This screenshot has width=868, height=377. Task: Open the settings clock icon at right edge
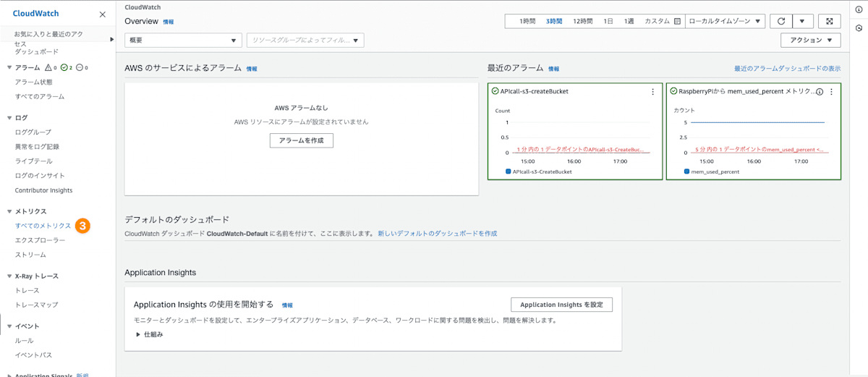pyautogui.click(x=859, y=28)
